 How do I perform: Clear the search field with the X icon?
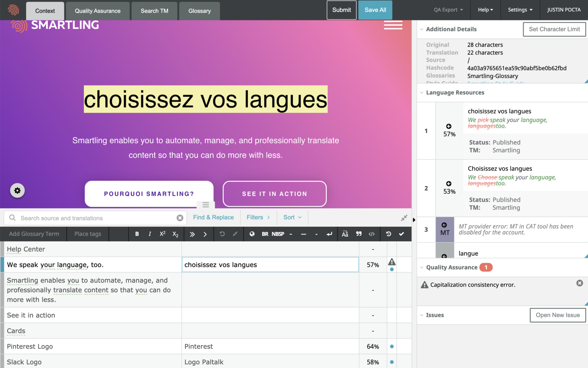point(180,218)
